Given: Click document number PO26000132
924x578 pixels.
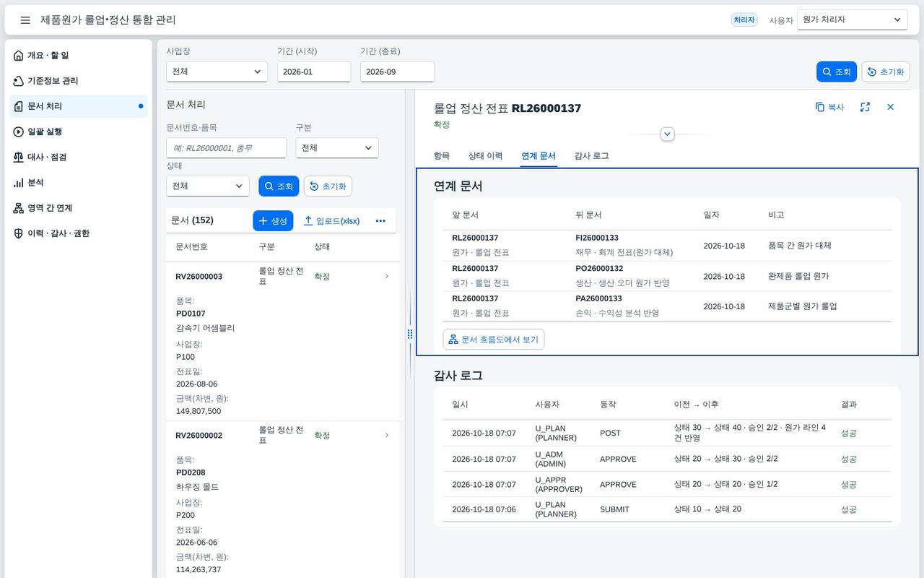Looking at the screenshot, I should [x=599, y=268].
